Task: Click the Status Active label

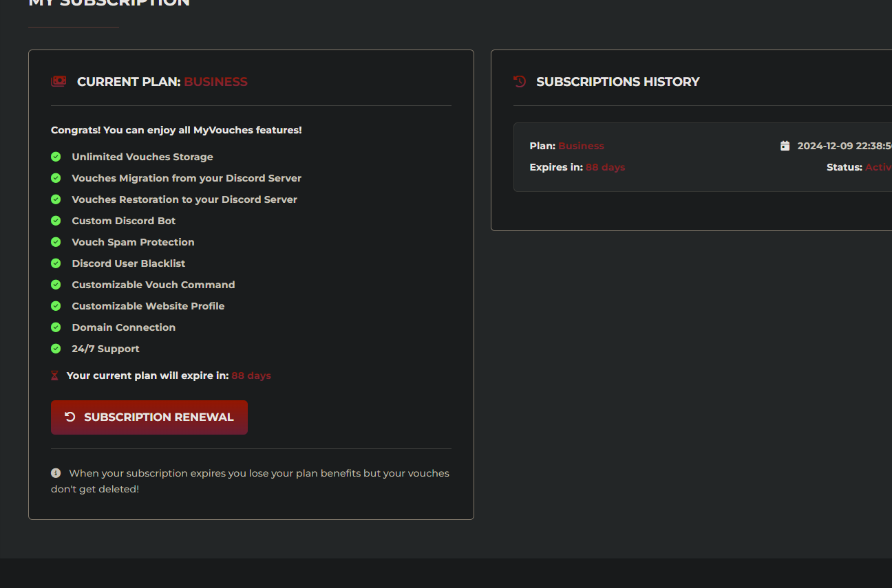Action: point(877,167)
